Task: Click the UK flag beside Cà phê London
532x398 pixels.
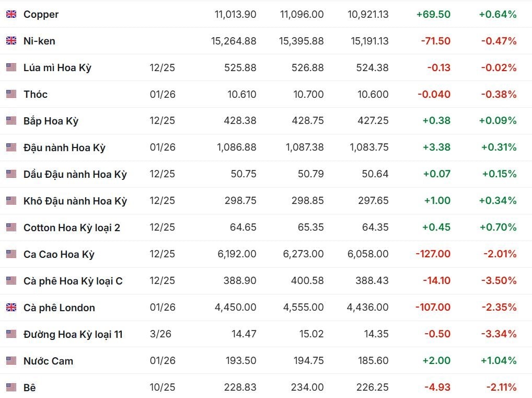Action: (x=11, y=308)
